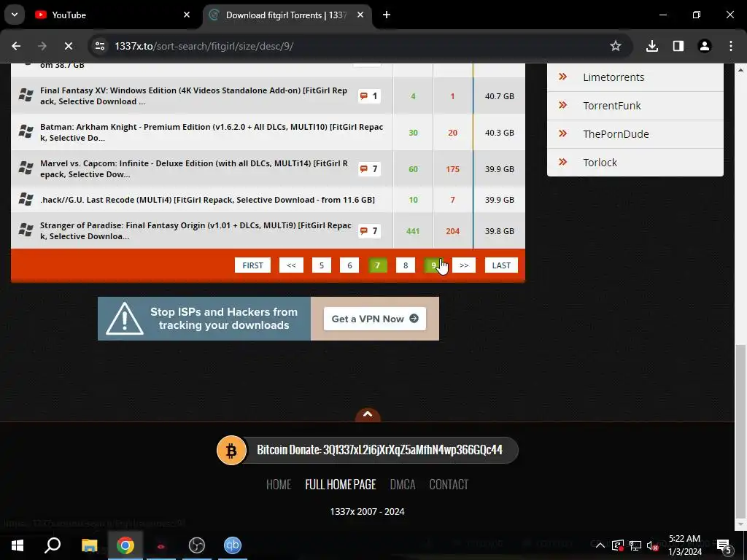Open Batman: Arkham Knight Premium Edition torrent
Screen dimensions: 747x560
click(212, 133)
